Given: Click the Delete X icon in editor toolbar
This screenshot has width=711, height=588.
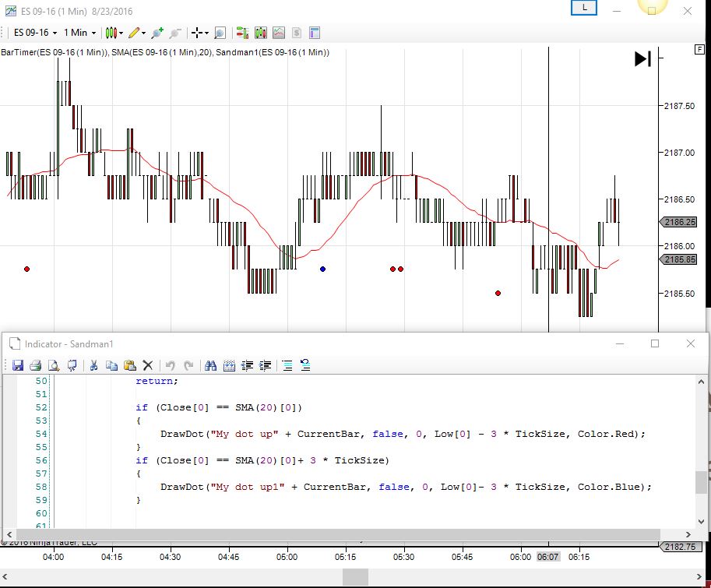Looking at the screenshot, I should click(x=147, y=364).
